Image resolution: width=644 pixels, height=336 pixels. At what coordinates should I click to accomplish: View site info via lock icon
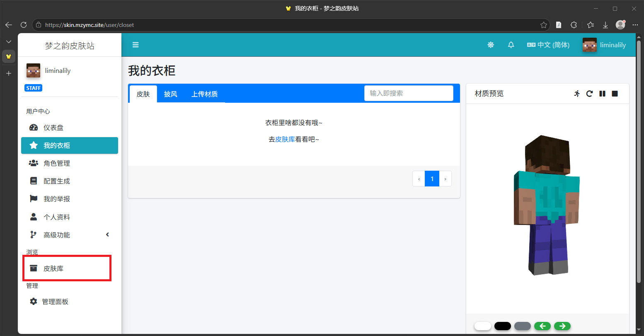point(39,25)
